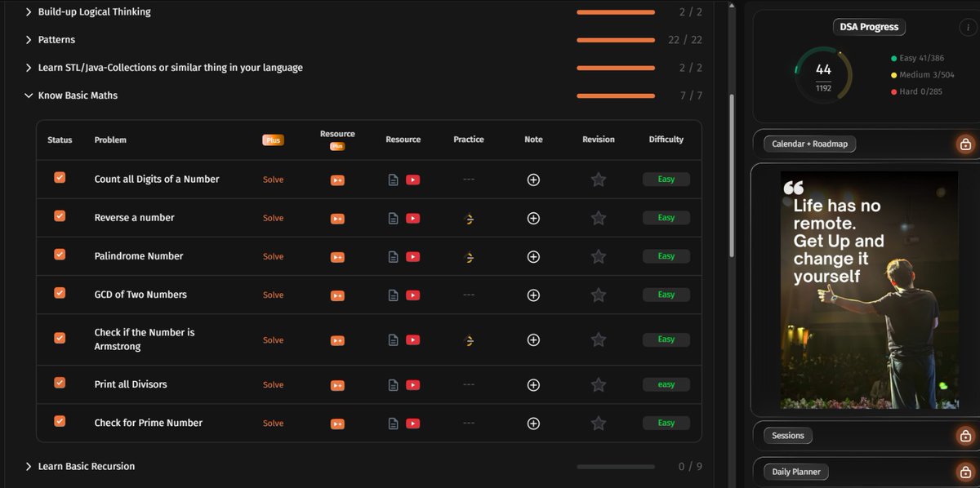Click Solve for Check for Prime Number
Image resolution: width=980 pixels, height=488 pixels.
coord(273,423)
